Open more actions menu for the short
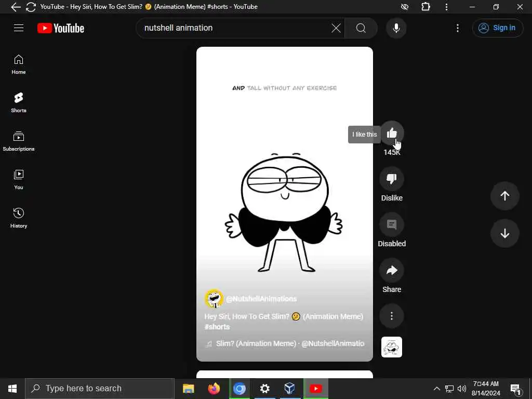This screenshot has height=399, width=532. tap(392, 316)
